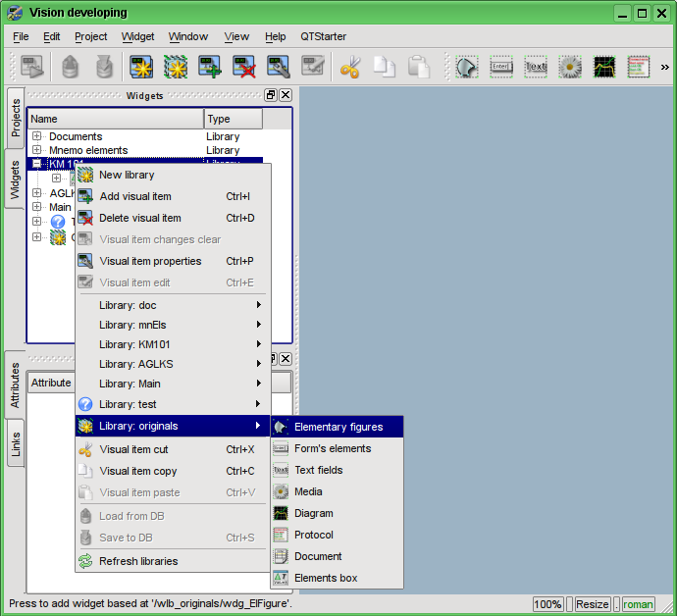Show hidden toolbar items via » arrow

[664, 68]
